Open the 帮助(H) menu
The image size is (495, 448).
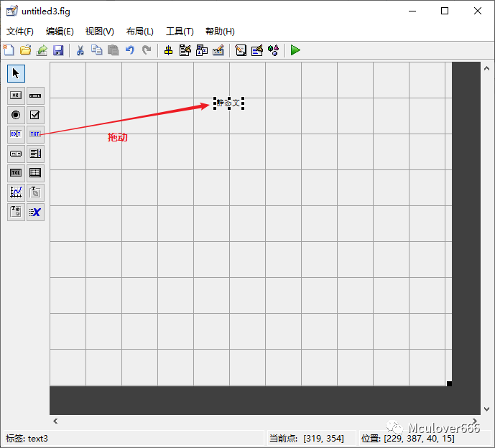coord(220,32)
